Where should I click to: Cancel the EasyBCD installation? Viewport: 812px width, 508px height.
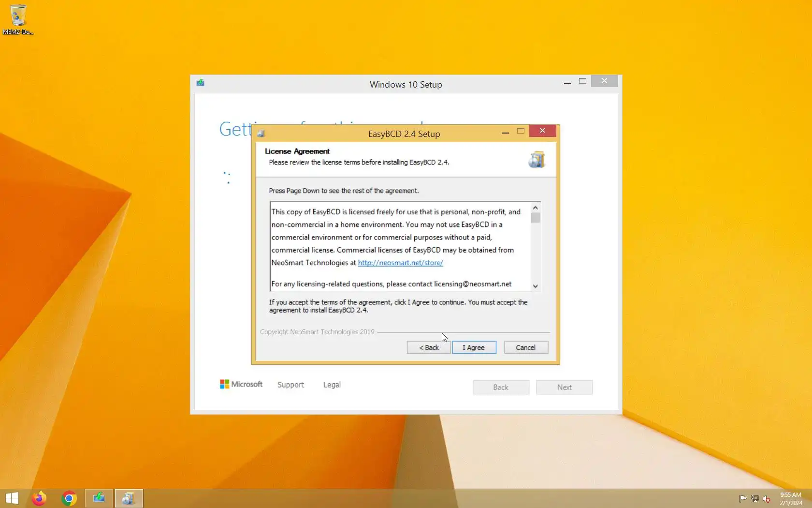point(526,347)
